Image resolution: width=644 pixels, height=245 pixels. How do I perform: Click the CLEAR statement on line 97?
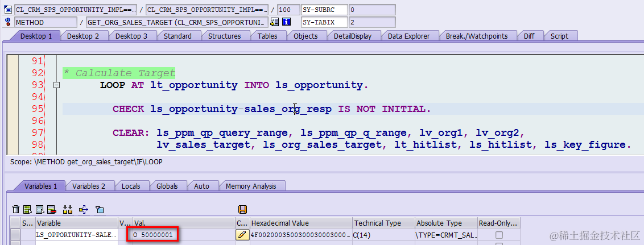click(319, 133)
